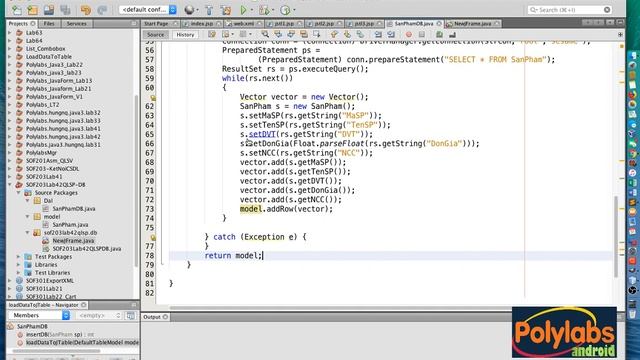Click the Comment icon in editor toolbar

pyautogui.click(x=439, y=35)
